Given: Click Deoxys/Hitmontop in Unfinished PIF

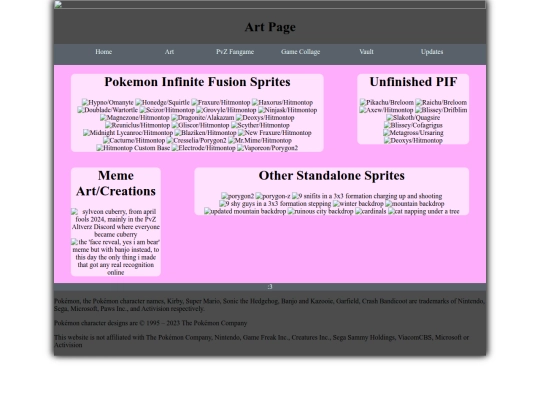Looking at the screenshot, I should [413, 140].
